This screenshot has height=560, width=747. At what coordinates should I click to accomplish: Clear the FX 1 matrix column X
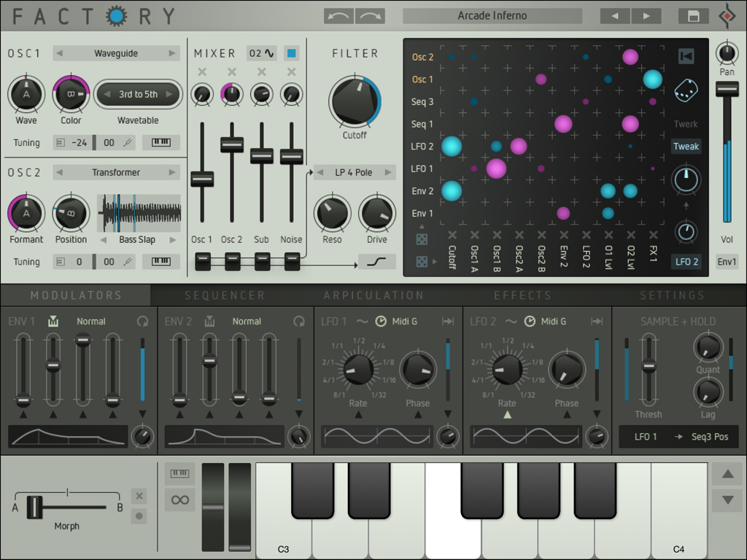pyautogui.click(x=653, y=235)
